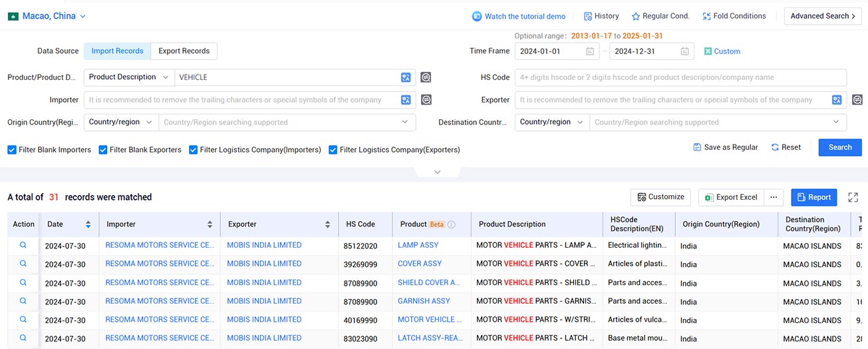
Task: Open the end date calendar icon
Action: (x=685, y=51)
